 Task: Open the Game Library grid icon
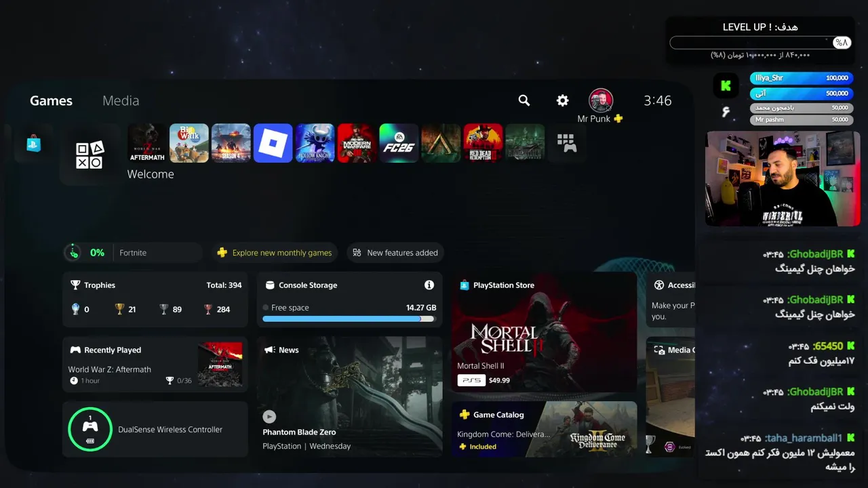[x=567, y=143]
